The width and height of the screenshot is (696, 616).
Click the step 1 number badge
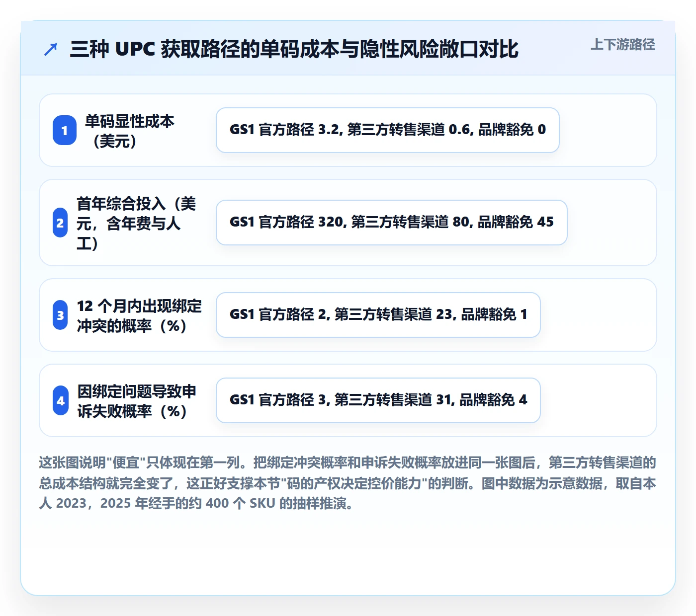coord(65,130)
